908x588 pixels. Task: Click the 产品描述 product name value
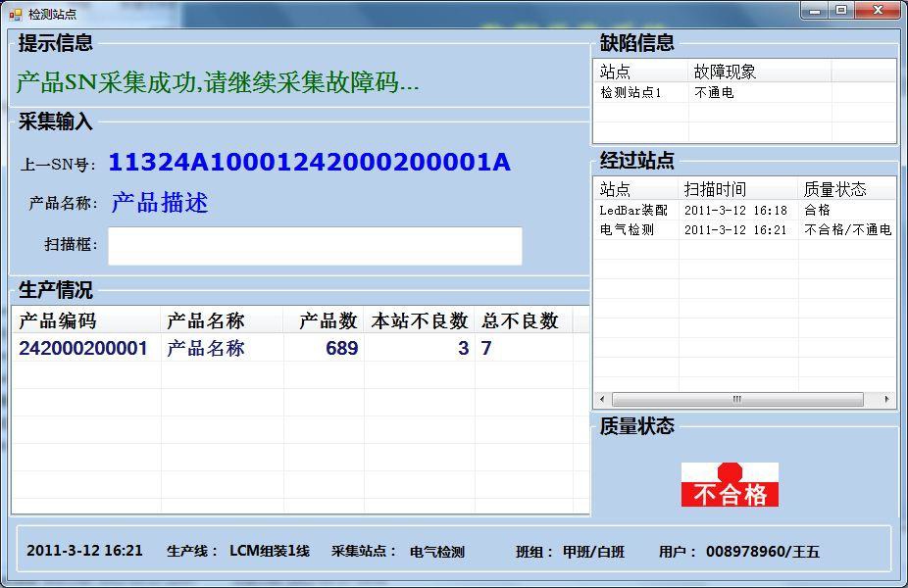tap(159, 203)
